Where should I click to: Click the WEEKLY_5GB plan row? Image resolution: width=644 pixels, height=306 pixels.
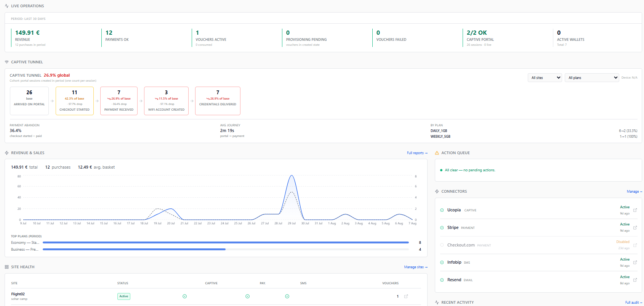[x=534, y=137]
